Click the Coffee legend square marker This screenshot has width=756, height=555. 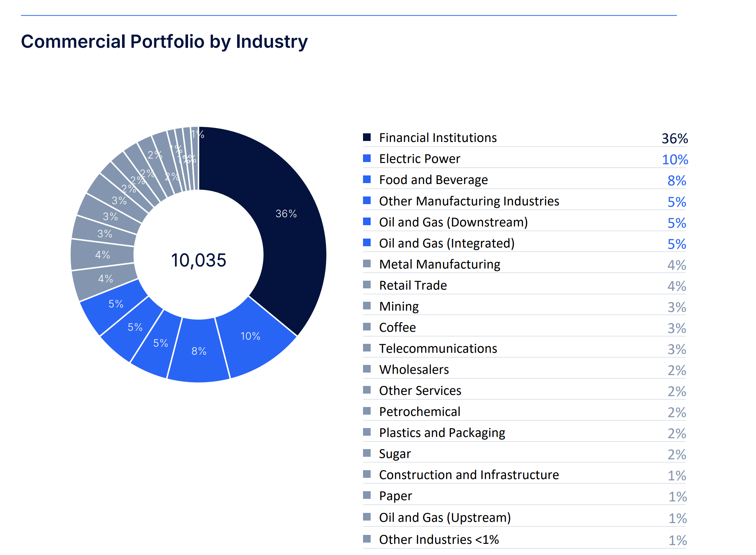(367, 327)
